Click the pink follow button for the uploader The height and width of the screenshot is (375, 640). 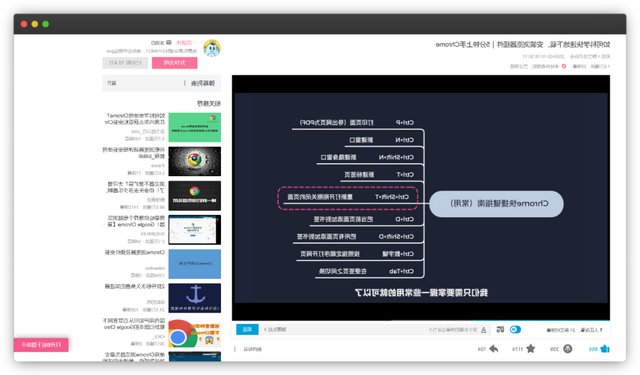175,62
